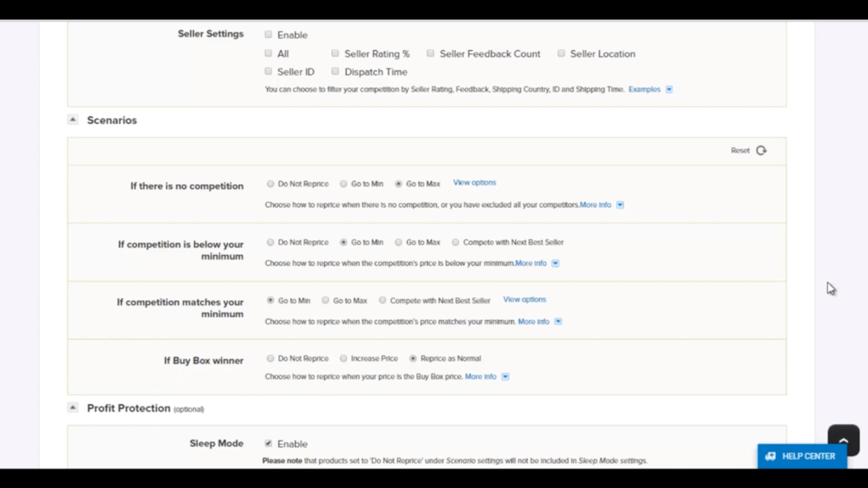Choose Increase Price for Buy Box winner
The height and width of the screenshot is (488, 868).
click(343, 358)
